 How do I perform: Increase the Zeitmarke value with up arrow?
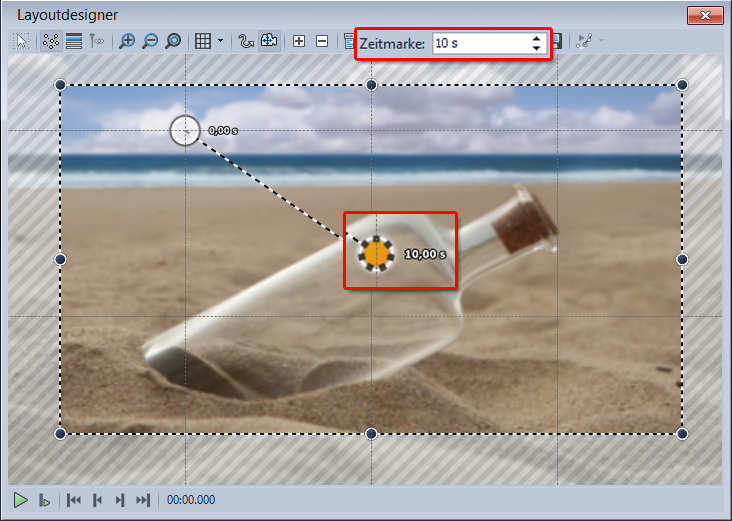pos(537,39)
